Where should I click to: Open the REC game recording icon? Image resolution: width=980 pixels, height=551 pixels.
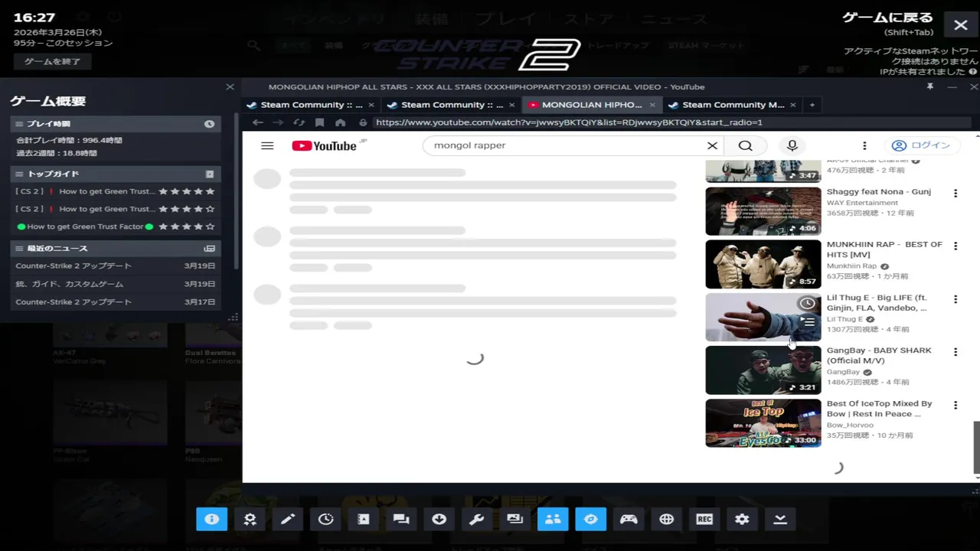tap(704, 519)
